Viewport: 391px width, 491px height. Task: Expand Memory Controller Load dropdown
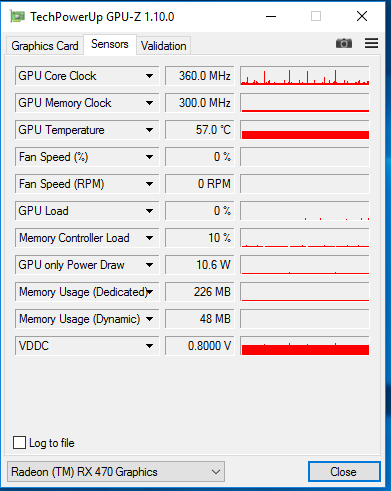click(x=149, y=238)
